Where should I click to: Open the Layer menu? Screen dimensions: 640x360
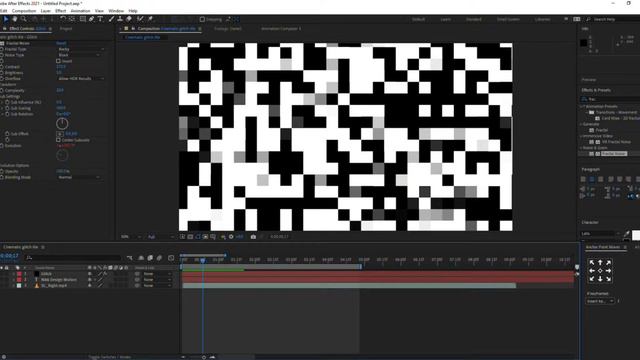[x=46, y=11]
